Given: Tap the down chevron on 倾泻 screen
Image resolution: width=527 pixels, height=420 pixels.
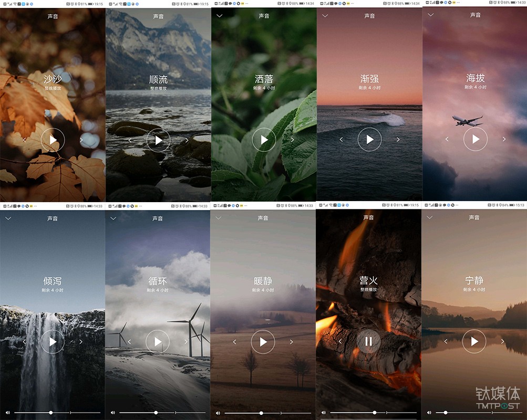Looking at the screenshot, I should click(8, 218).
